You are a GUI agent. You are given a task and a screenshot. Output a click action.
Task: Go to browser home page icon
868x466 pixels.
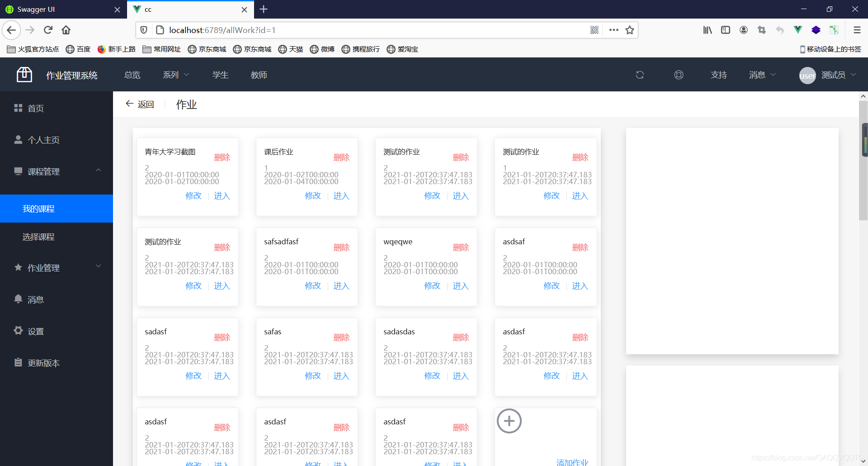66,30
